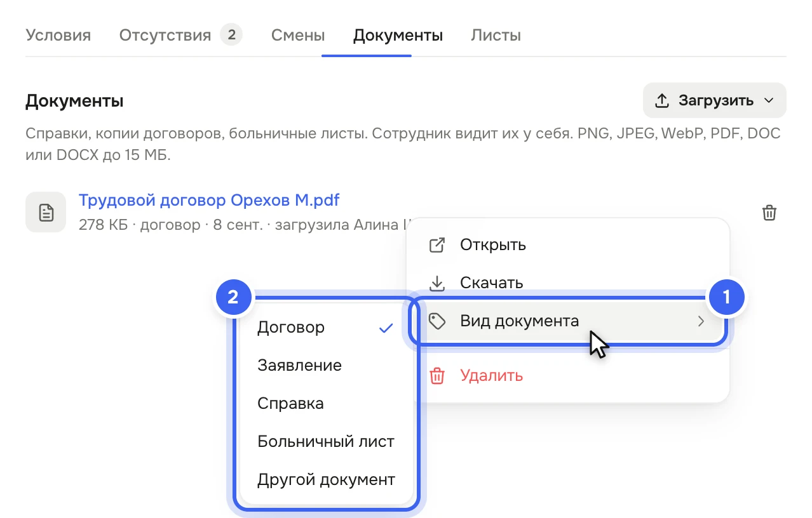Select Больничный лист document type
812x518 pixels.
326,442
